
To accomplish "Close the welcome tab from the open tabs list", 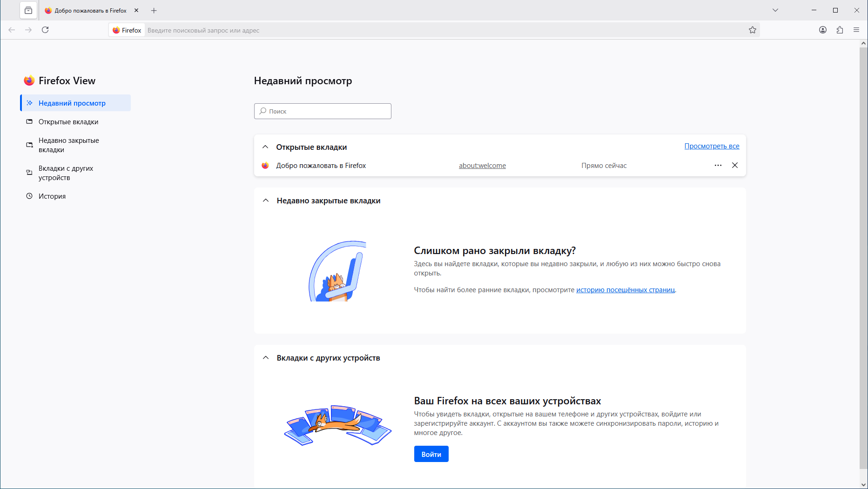I will [735, 165].
